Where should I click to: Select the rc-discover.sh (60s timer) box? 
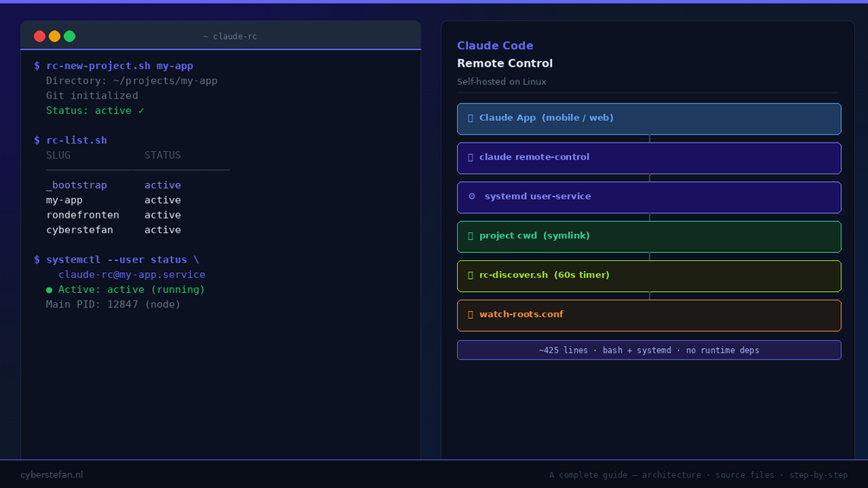coord(649,276)
